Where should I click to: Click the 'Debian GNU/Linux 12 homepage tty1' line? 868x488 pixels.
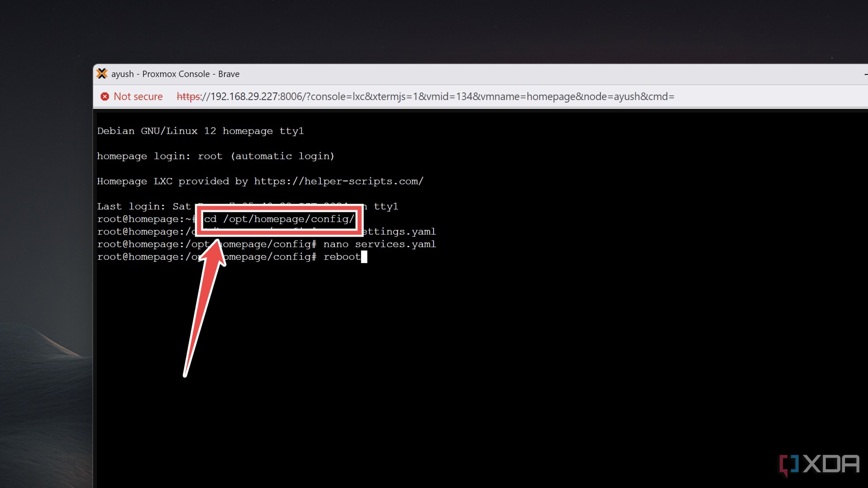(x=200, y=131)
